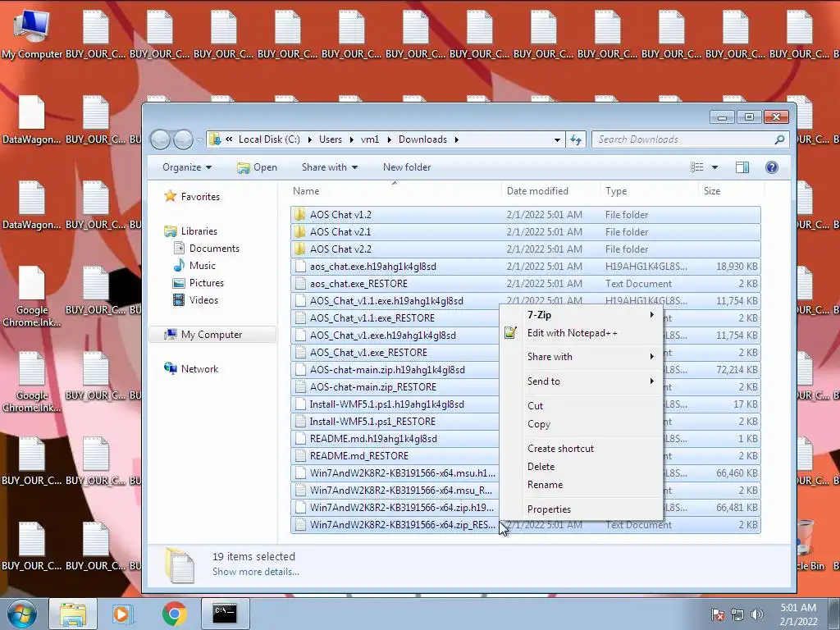Click Show more details link

pyautogui.click(x=256, y=572)
